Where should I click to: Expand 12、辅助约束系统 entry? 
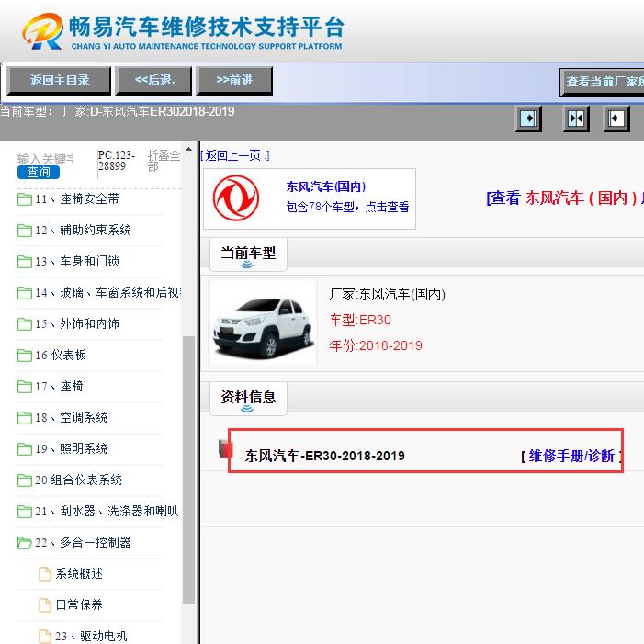tap(84, 230)
